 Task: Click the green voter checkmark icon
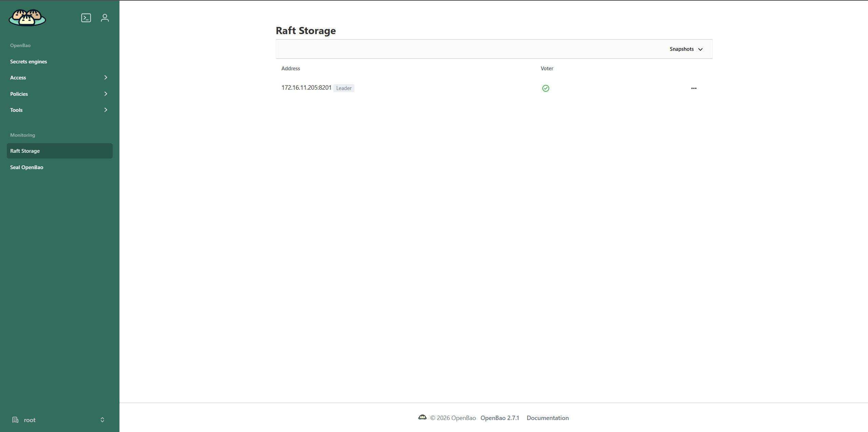tap(545, 88)
